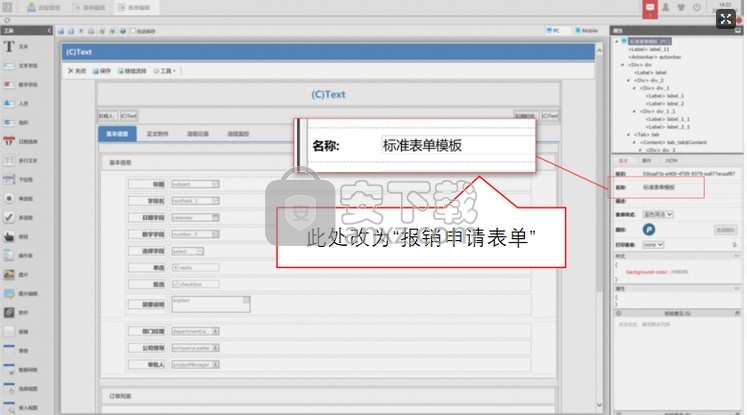Open the form style (表单样式) dropdown
The image size is (747, 415).
tap(657, 214)
